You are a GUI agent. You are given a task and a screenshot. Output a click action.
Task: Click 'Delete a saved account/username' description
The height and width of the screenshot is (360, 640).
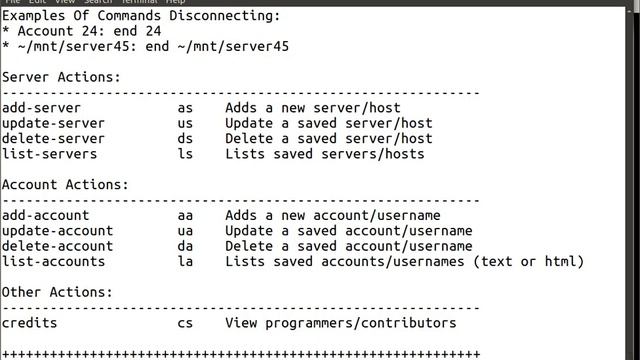click(349, 246)
